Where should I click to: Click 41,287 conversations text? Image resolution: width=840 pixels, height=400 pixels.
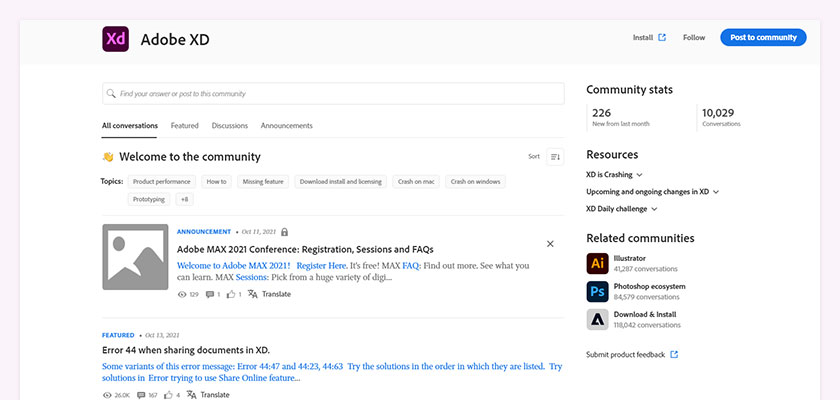pos(646,269)
